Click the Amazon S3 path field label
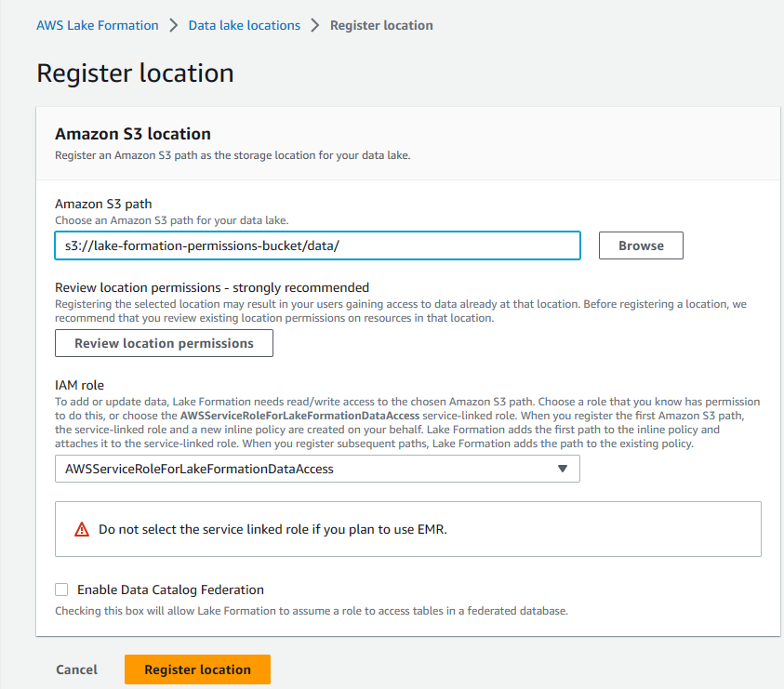 [103, 204]
